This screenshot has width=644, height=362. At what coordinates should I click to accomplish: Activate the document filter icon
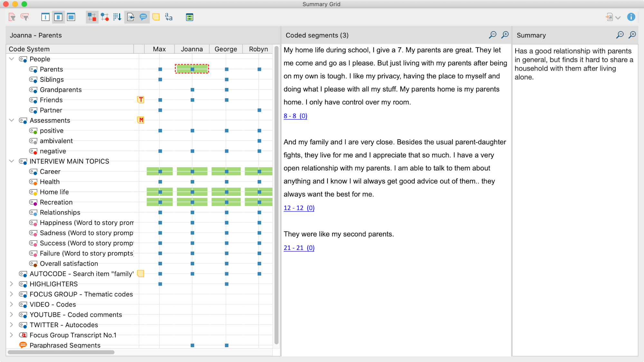pos(12,17)
